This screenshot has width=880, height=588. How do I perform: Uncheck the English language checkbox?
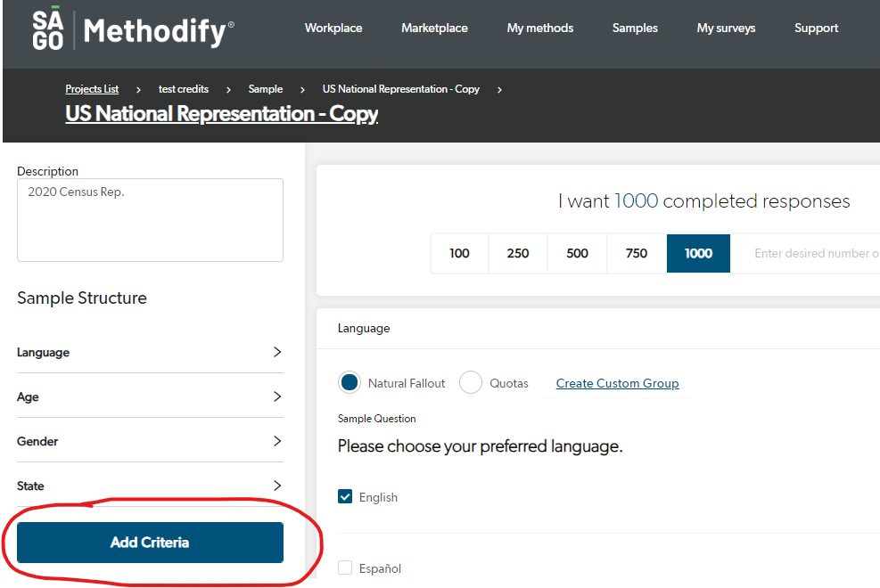(x=345, y=497)
